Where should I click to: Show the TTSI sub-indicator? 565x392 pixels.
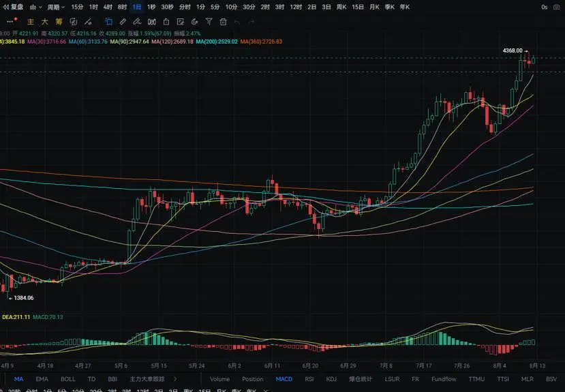503,379
